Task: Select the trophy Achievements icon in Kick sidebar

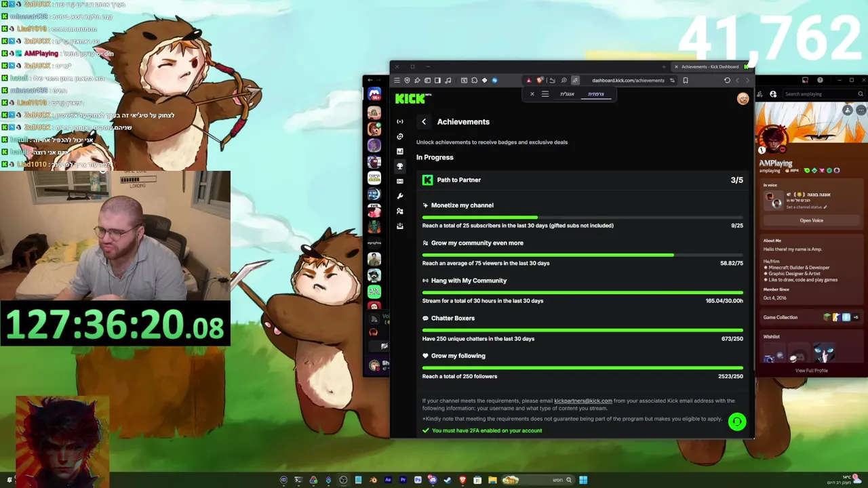Action: [x=400, y=166]
